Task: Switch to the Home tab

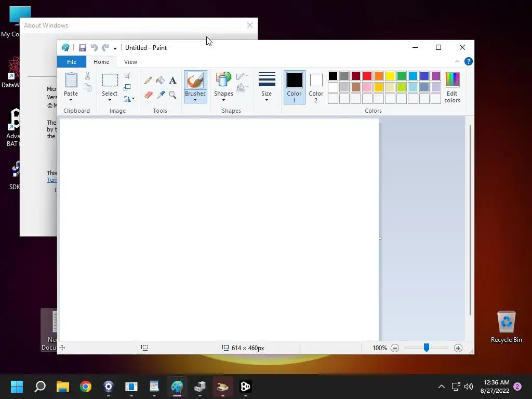Action: point(101,62)
